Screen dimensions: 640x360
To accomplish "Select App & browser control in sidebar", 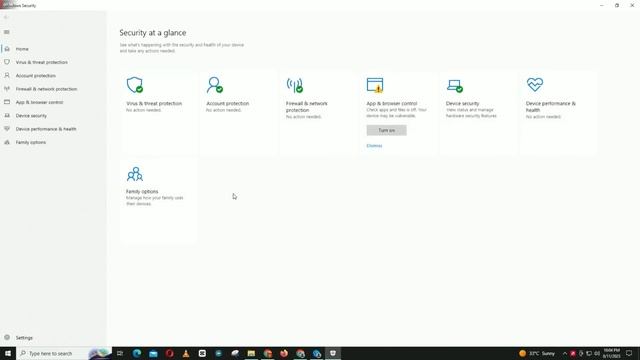I will [x=39, y=102].
